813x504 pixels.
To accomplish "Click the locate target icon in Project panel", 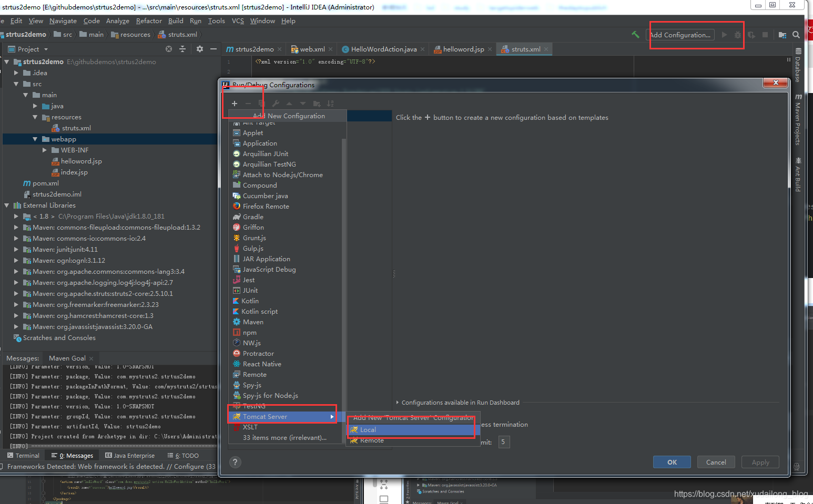I will tap(169, 49).
